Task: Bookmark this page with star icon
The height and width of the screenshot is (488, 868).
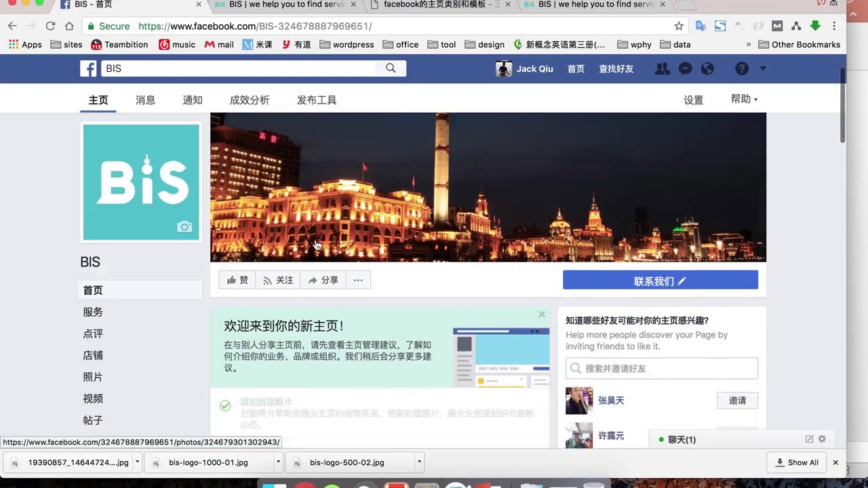Action: coord(679,26)
